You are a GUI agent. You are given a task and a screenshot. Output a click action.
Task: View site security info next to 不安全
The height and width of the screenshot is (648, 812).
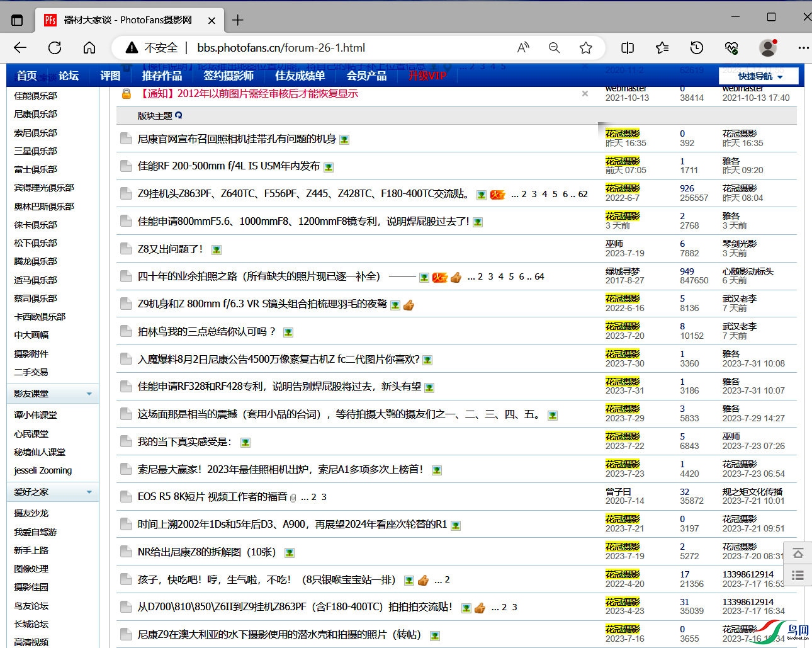coord(152,48)
